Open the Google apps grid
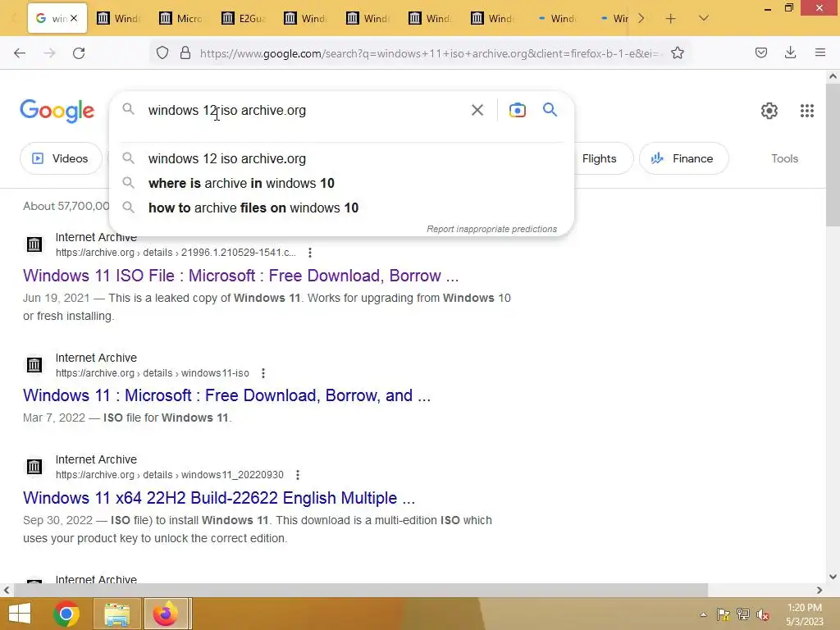The width and height of the screenshot is (840, 630). click(807, 111)
